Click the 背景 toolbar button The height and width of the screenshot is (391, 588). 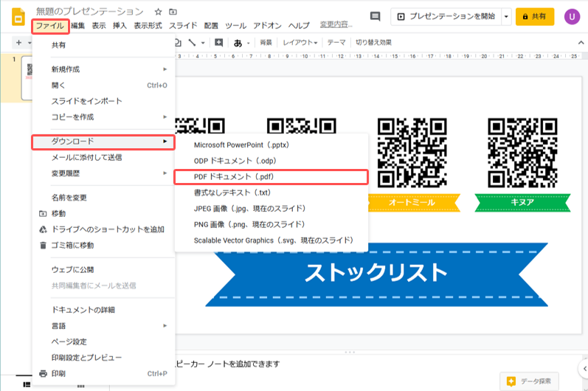[266, 43]
